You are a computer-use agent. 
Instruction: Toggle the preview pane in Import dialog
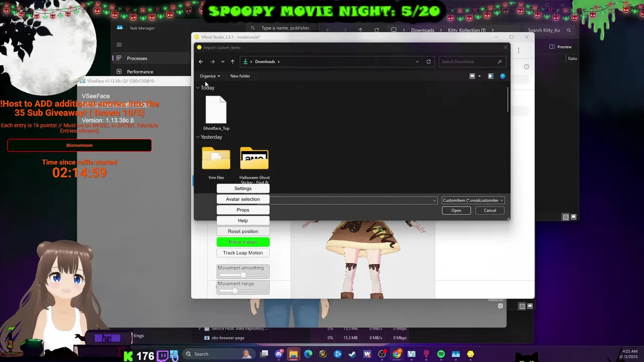pos(491,76)
